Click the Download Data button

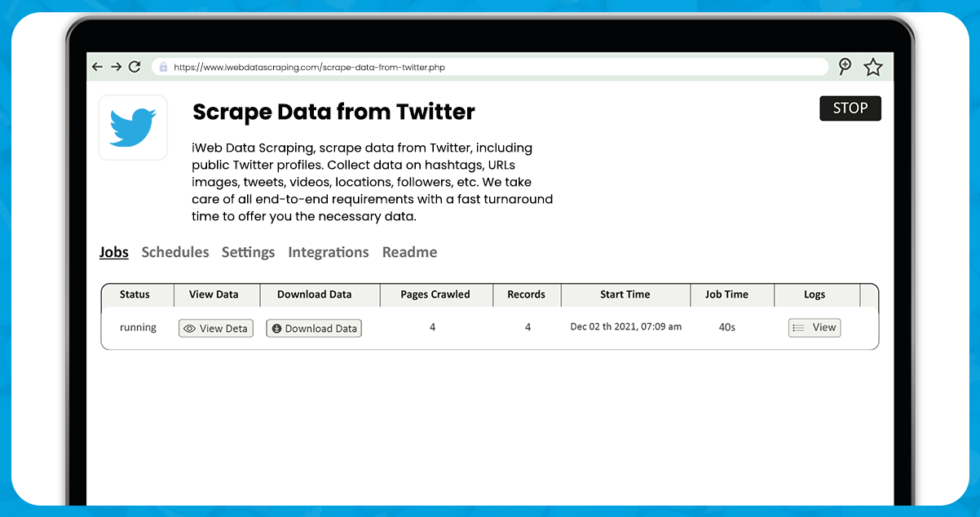tap(314, 328)
